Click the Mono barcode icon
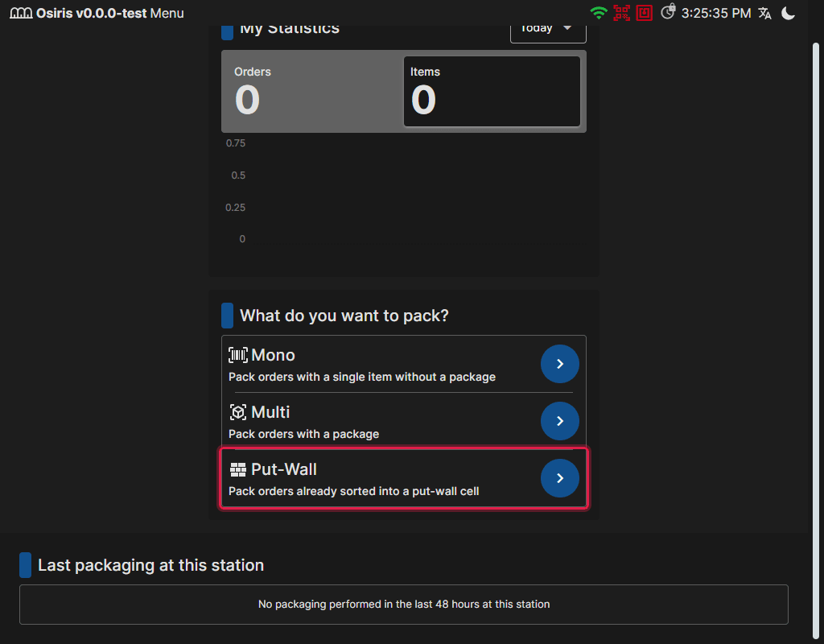Viewport: 824px width, 644px height. pos(238,355)
